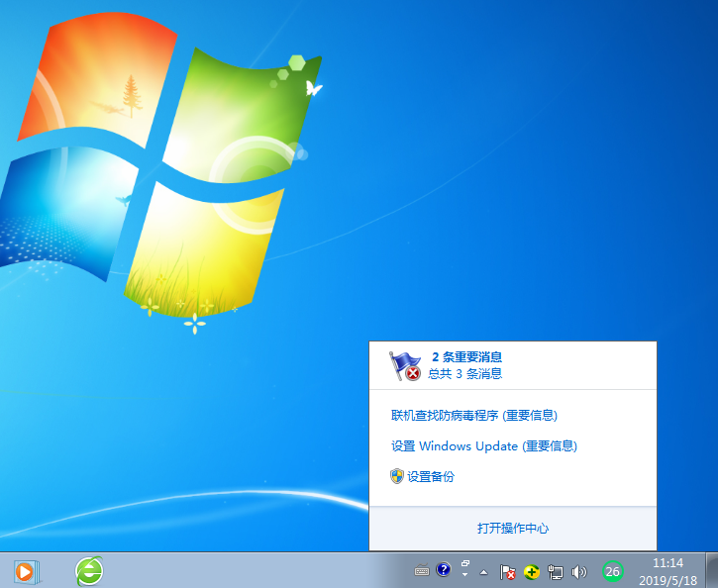Viewport: 718px width, 588px height.
Task: Click the green circle showing 26
Action: click(x=613, y=571)
